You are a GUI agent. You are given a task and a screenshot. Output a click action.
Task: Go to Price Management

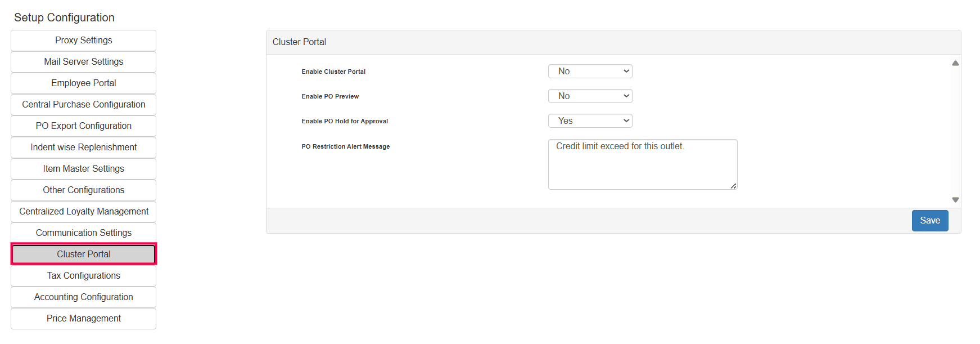click(84, 319)
